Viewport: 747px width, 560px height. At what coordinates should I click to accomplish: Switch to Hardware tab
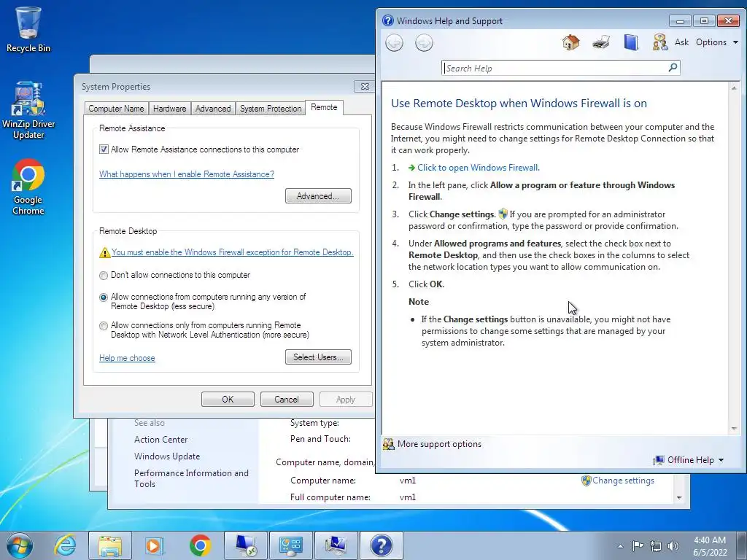[169, 109]
